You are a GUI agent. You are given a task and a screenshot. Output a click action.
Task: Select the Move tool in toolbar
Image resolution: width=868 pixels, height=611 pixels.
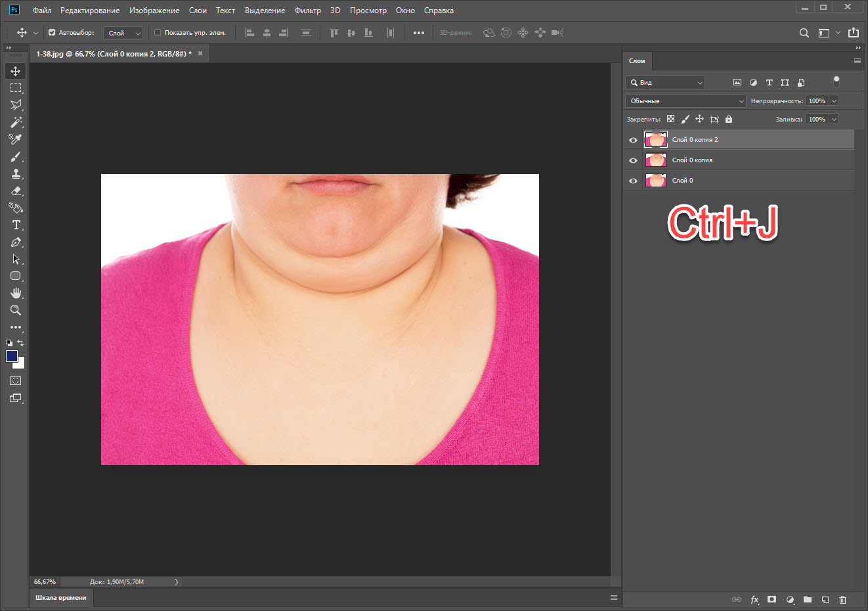[x=16, y=71]
